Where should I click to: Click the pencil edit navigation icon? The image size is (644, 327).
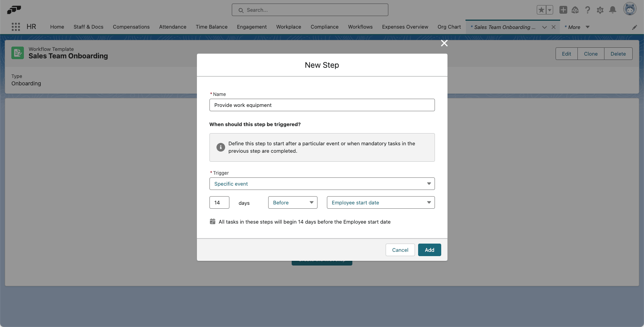[635, 27]
